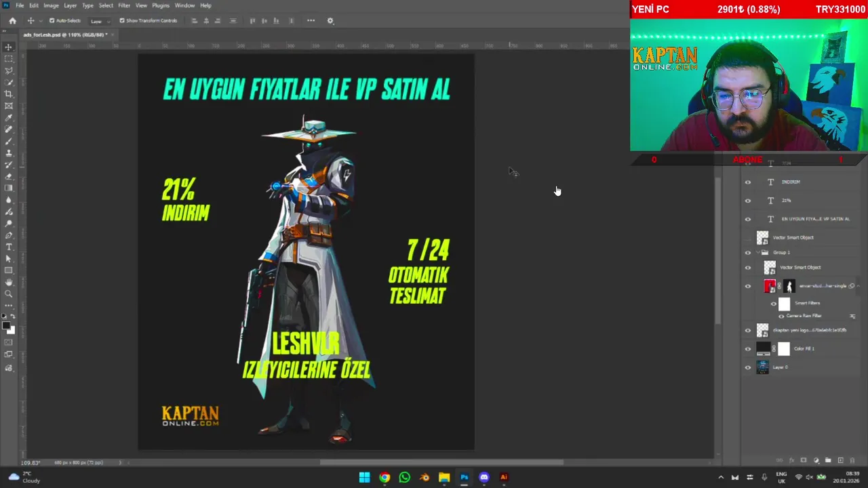
Task: Open the Filter menu
Action: (x=124, y=5)
